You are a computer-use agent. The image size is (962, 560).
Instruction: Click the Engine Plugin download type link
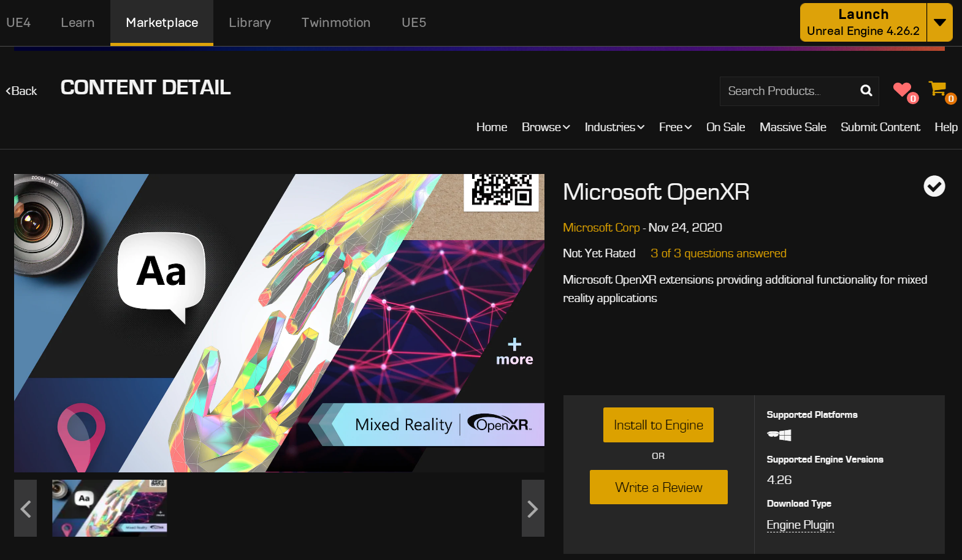800,525
